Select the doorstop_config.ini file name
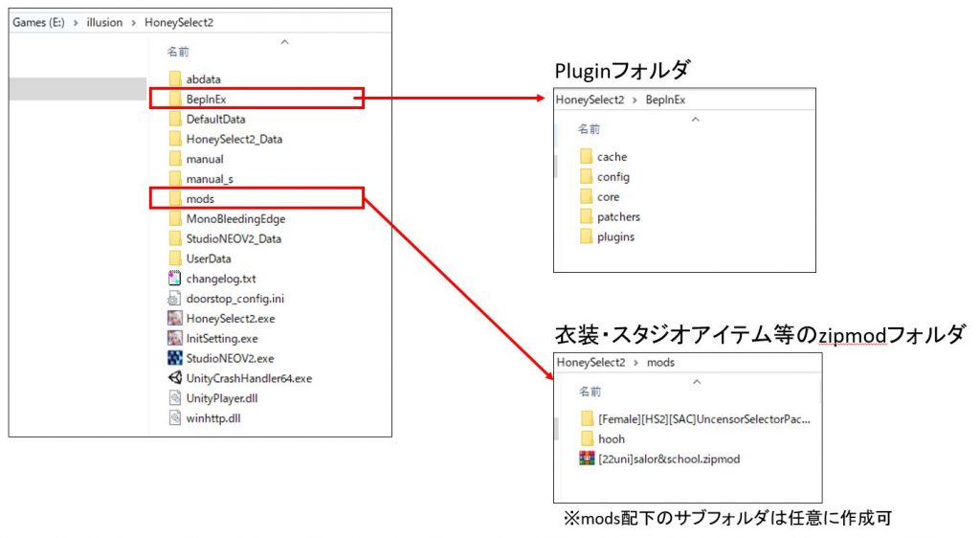Image resolution: width=980 pixels, height=538 pixels. point(235,298)
